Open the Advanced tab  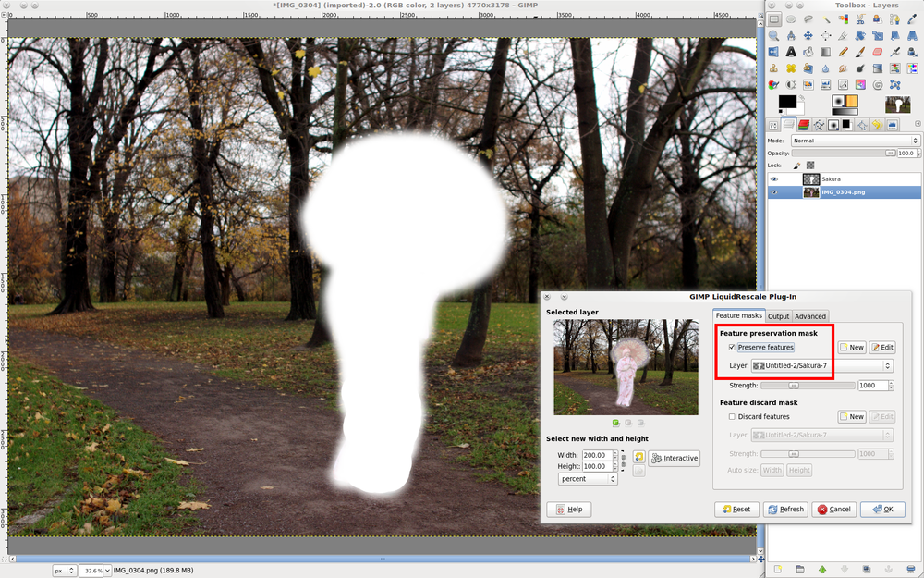[x=810, y=316]
